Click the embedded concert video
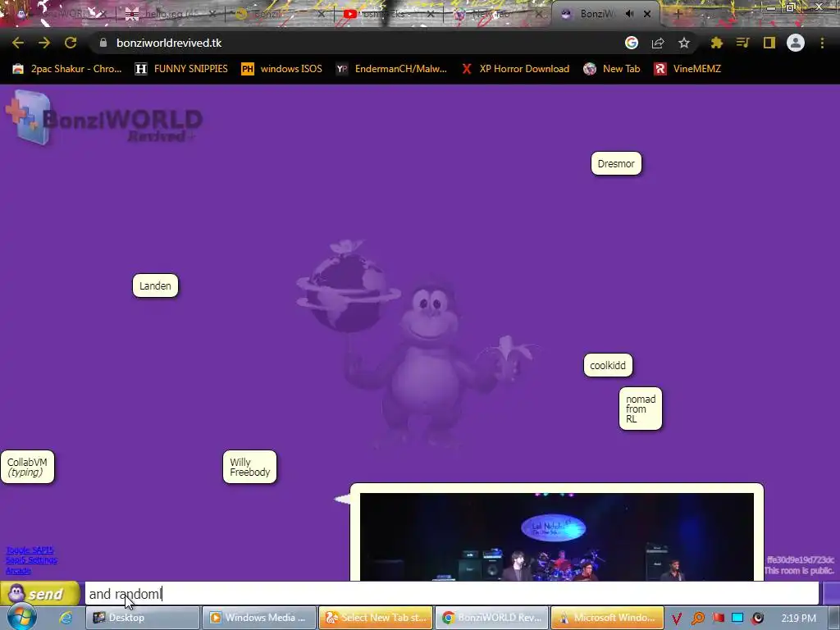The image size is (840, 630). 557,536
